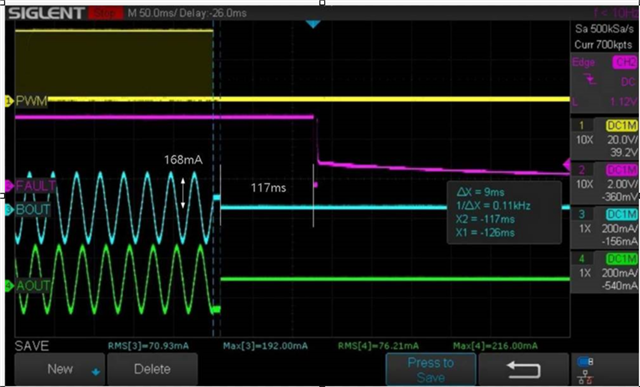The width and height of the screenshot is (640, 387).
Task: Click the channel 1 PWM ground marker
Action: [x=9, y=100]
